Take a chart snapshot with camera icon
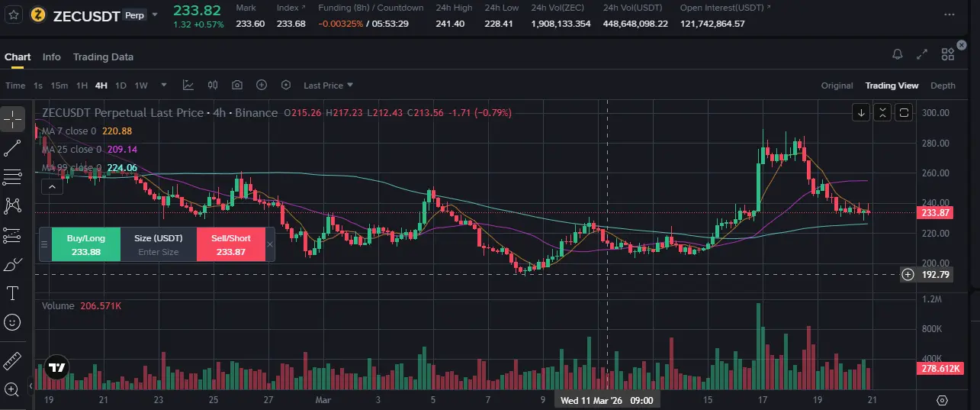Screen dimensions: 980x410 tap(237, 86)
